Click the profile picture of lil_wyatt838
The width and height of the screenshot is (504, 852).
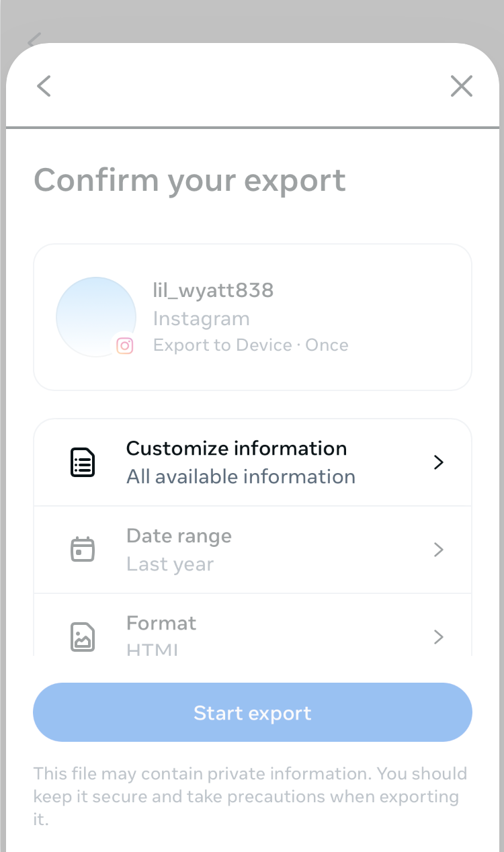point(96,316)
